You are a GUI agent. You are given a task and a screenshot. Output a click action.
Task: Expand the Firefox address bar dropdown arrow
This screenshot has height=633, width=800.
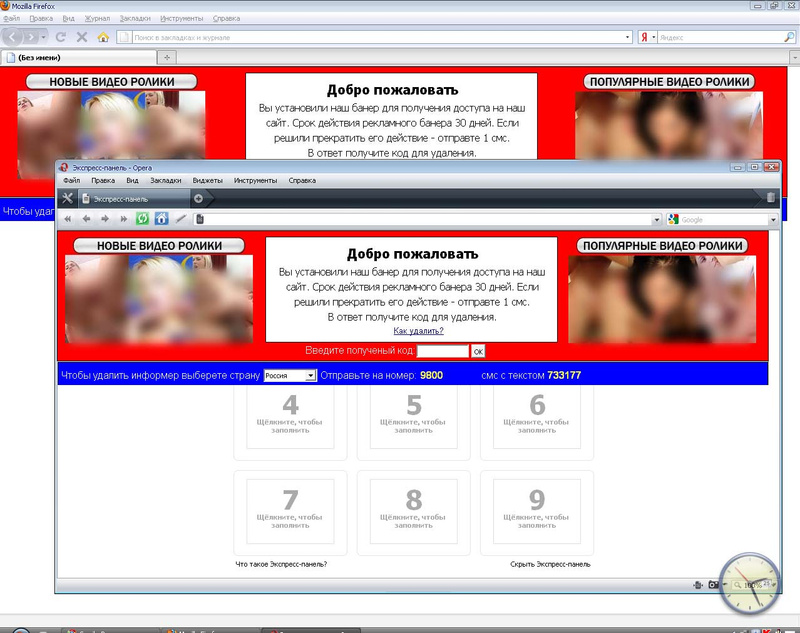point(628,37)
